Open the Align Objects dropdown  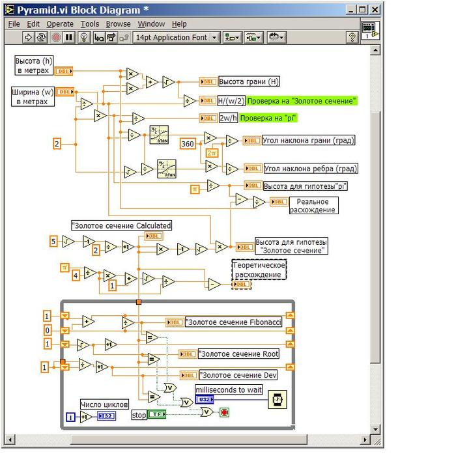(233, 37)
